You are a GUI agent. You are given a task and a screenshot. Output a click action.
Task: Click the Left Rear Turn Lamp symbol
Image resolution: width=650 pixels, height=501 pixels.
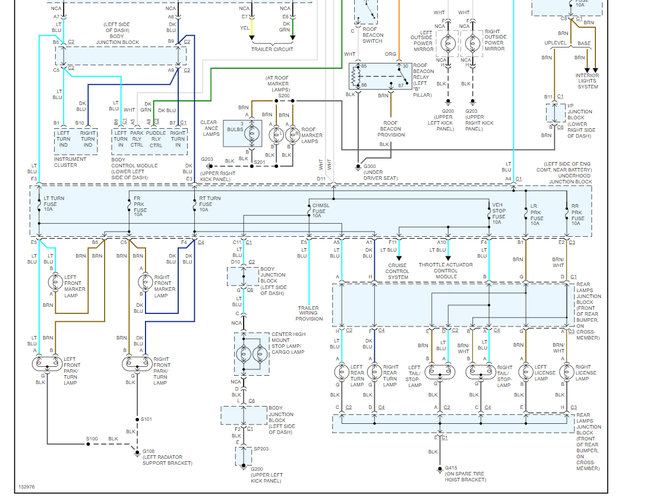(342, 372)
